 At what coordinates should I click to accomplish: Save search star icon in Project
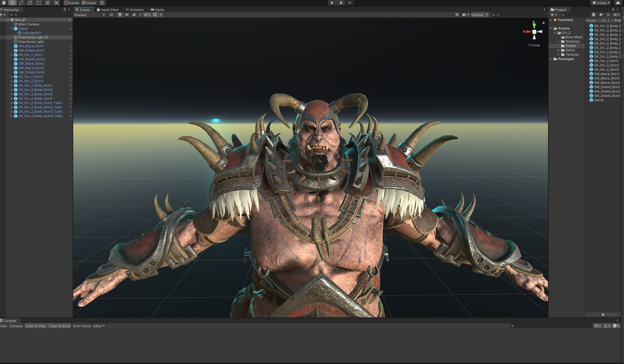point(608,15)
